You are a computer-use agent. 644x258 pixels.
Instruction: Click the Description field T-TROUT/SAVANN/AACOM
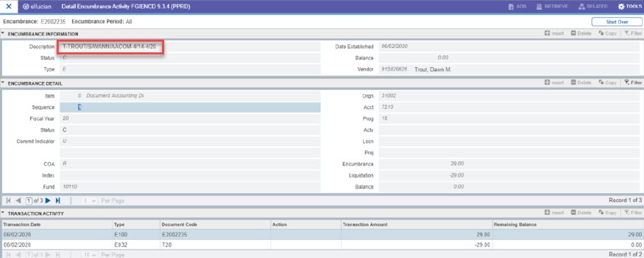[190, 47]
